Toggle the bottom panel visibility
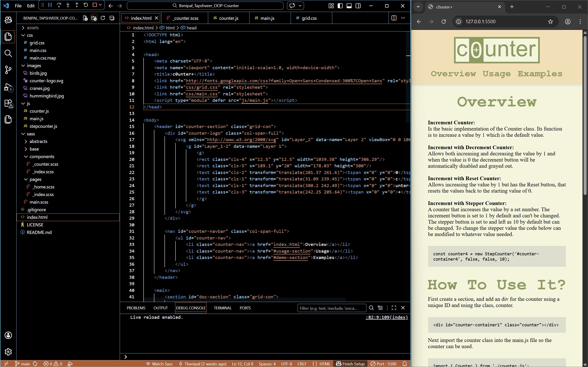 [x=349, y=6]
